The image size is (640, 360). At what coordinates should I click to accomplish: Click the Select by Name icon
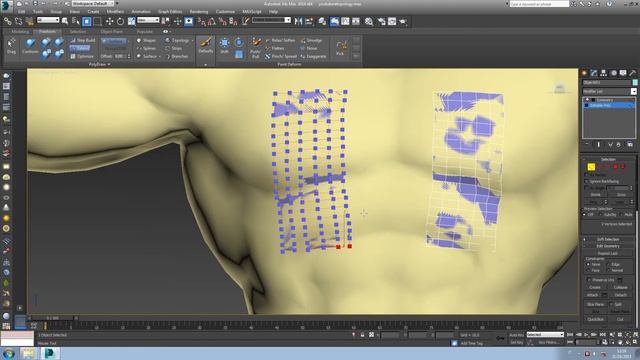click(76, 21)
